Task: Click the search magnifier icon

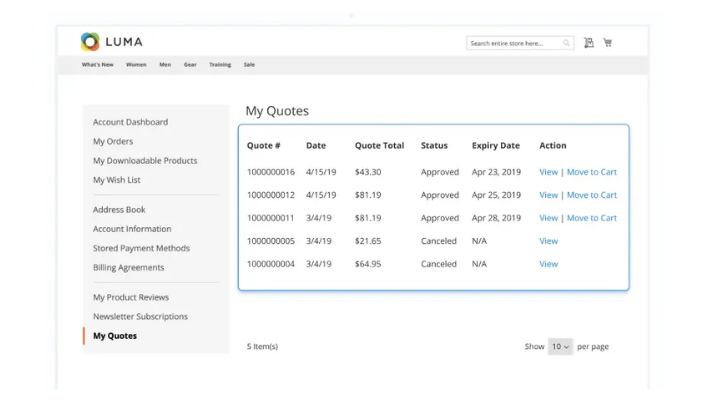Action: 566,43
